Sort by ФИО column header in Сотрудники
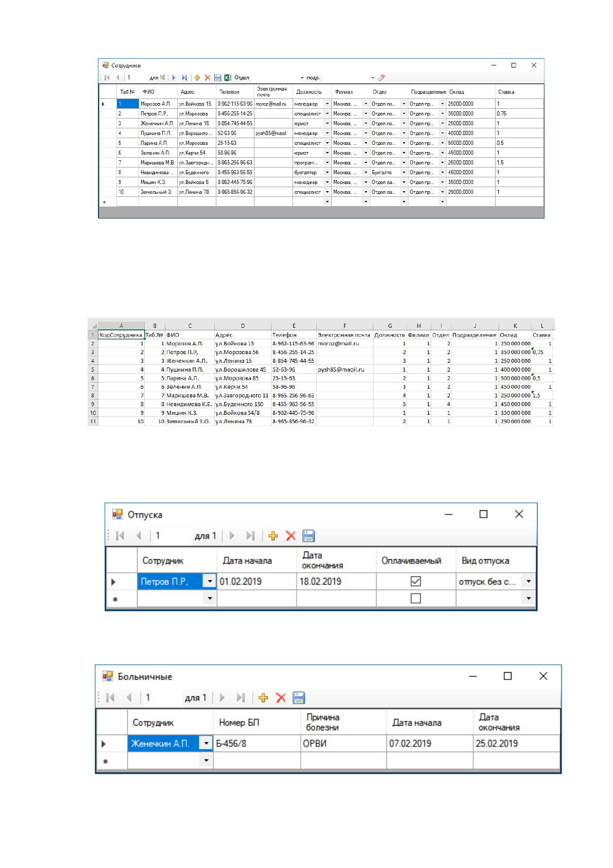The width and height of the screenshot is (613, 868). pyautogui.click(x=158, y=92)
